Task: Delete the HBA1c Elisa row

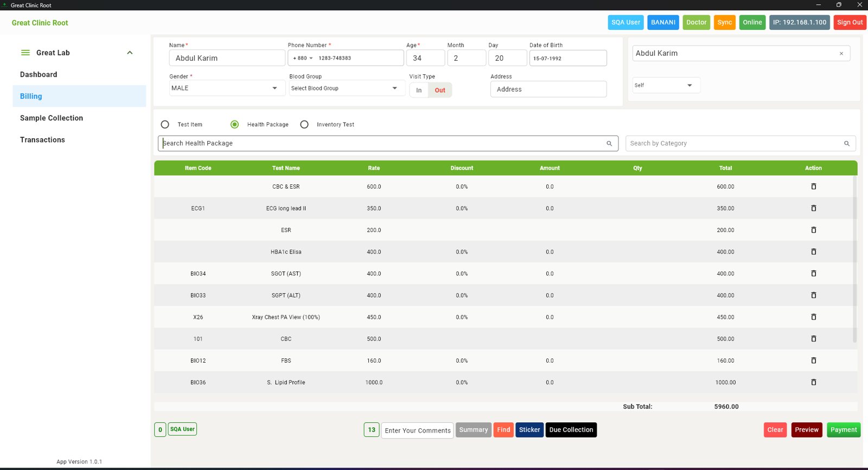Action: click(813, 252)
